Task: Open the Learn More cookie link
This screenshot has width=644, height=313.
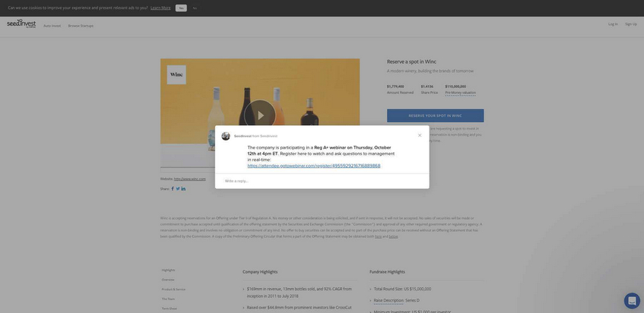Action: [x=161, y=8]
